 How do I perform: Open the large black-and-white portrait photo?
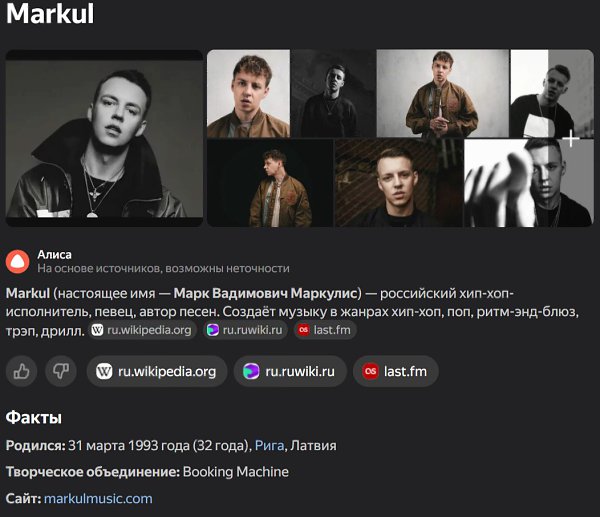(104, 138)
